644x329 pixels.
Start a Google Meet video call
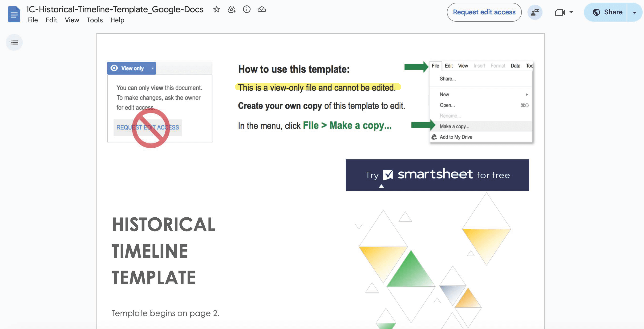coord(560,12)
